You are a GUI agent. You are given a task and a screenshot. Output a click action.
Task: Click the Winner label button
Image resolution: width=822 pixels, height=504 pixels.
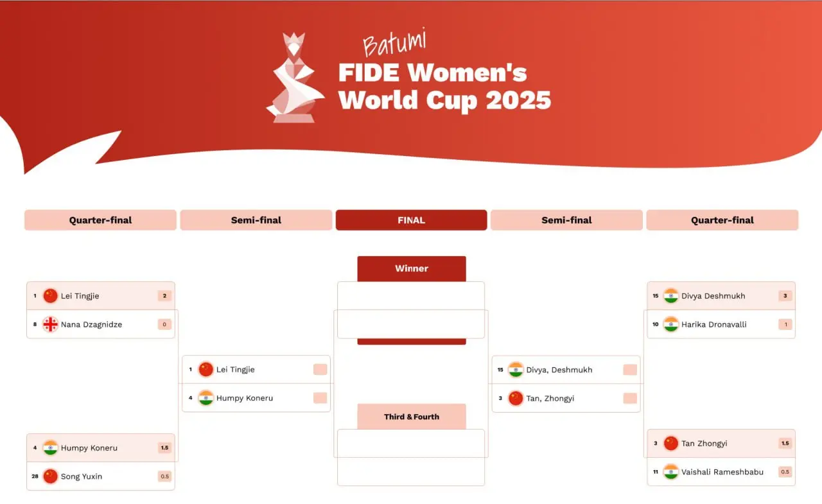[411, 268]
